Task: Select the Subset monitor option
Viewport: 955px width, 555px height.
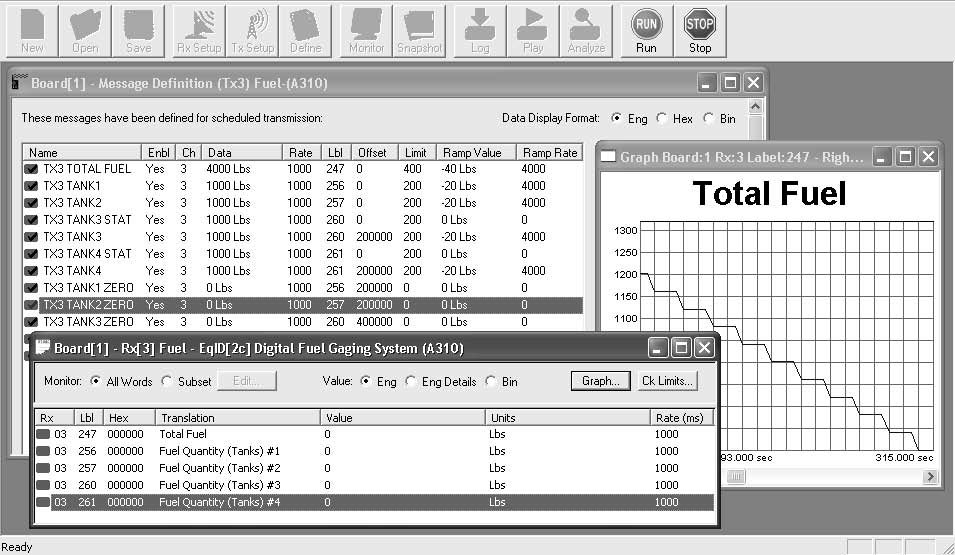Action: click(167, 381)
